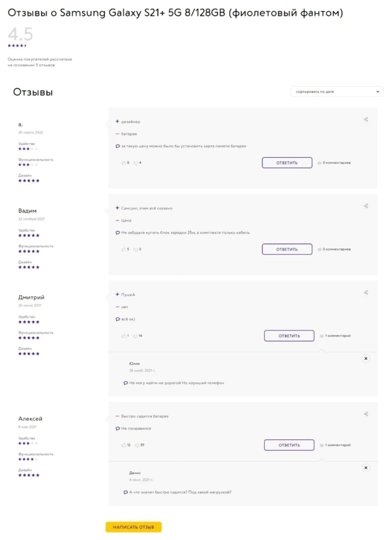
Task: Click the pro text 'Самсунг, этим всё сказано'
Action: [147, 208]
